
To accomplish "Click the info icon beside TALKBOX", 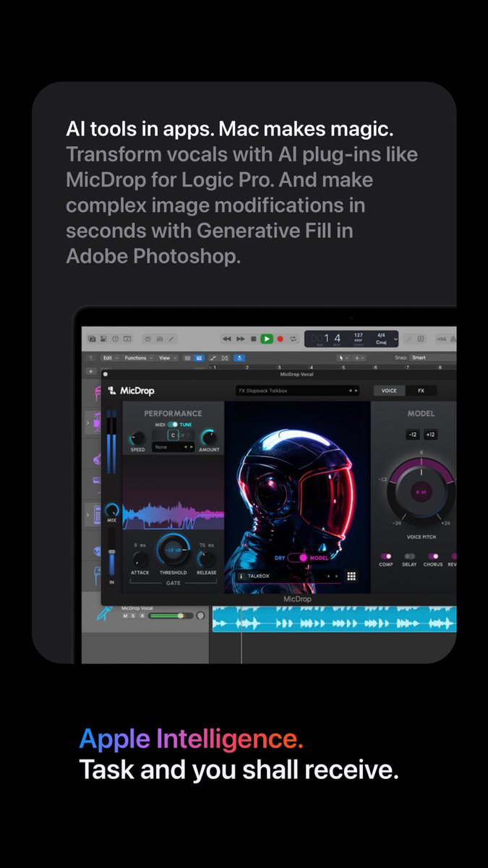I will pos(241,576).
